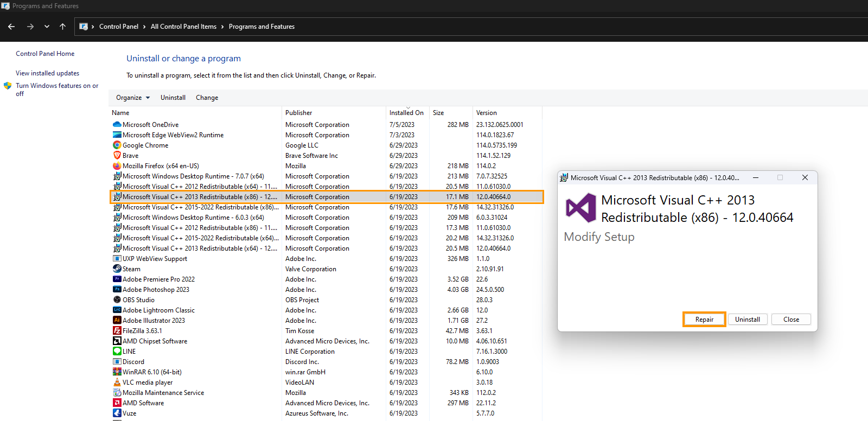The height and width of the screenshot is (421, 868).
Task: Click the Google LLC publisher cell
Action: (302, 145)
